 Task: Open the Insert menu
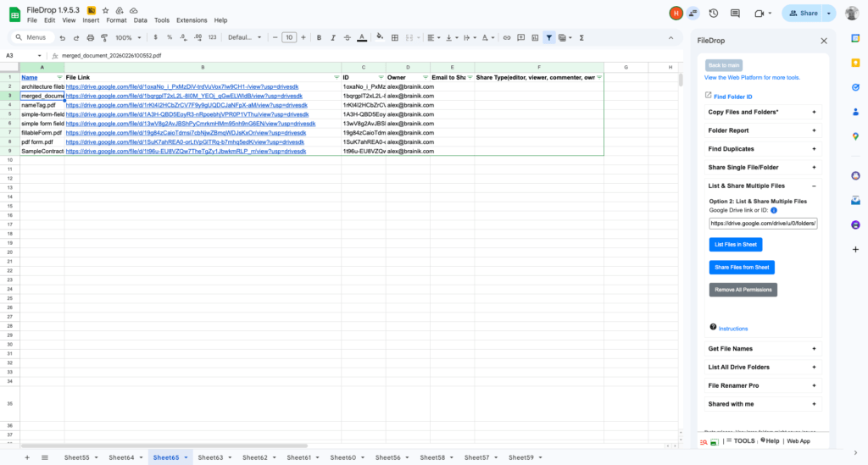(91, 20)
